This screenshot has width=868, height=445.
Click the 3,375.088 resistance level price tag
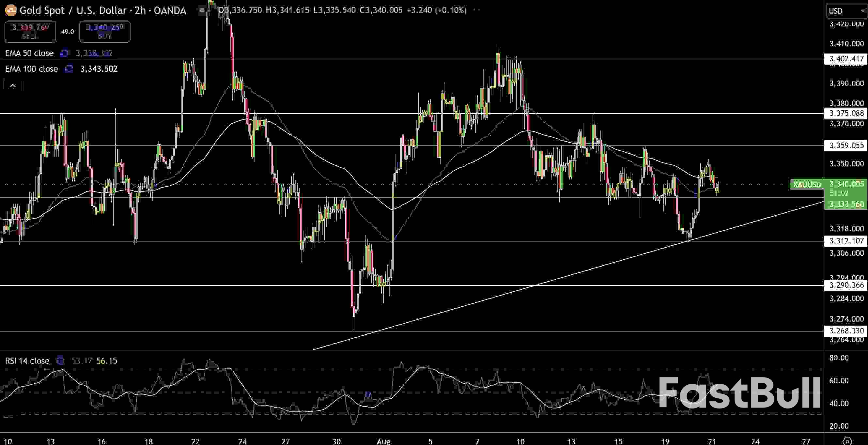coord(846,113)
